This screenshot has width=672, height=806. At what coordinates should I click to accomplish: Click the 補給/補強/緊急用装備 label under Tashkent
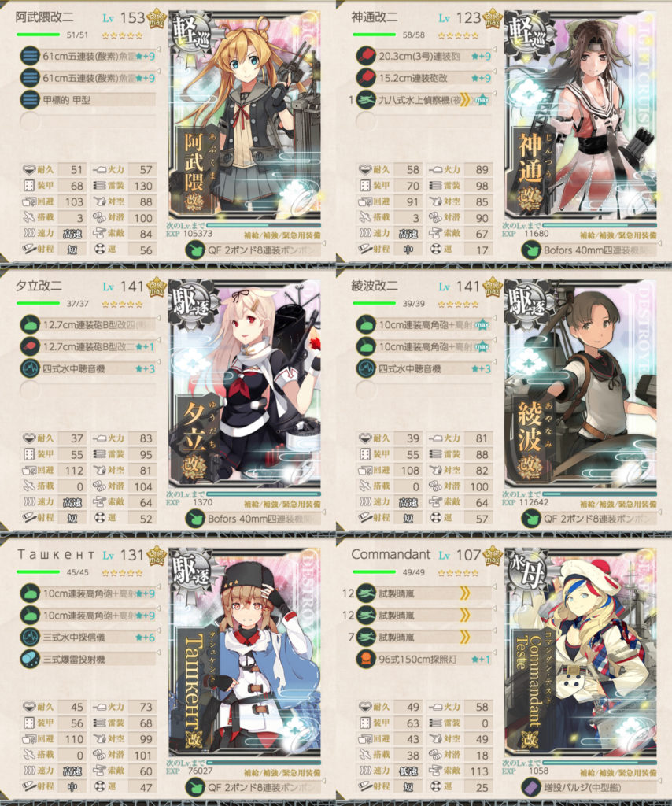click(x=282, y=773)
